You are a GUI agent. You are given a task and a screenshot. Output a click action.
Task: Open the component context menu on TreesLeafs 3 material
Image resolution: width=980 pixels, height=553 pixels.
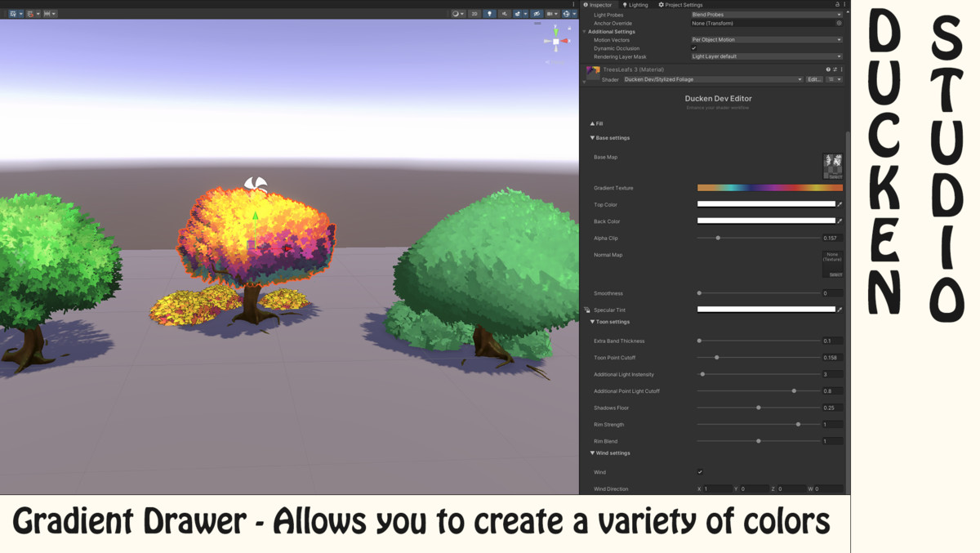tap(841, 69)
